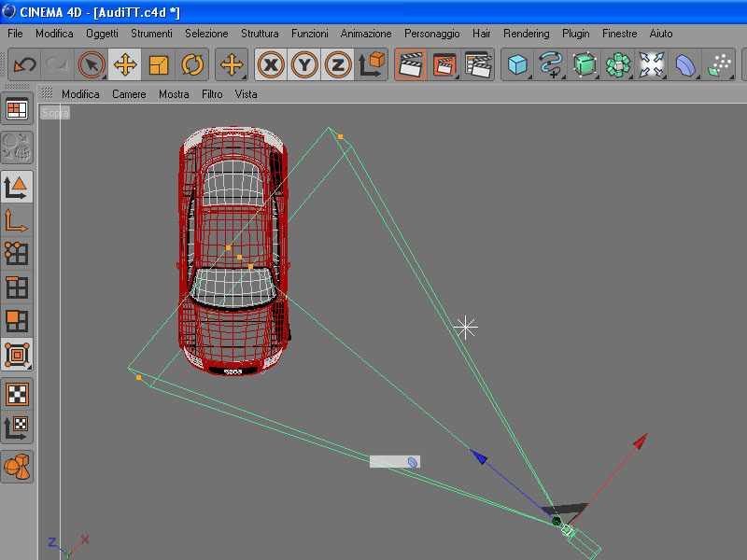Screen dimensions: 747x560
Task: Click the Sopra view label
Action: point(55,113)
